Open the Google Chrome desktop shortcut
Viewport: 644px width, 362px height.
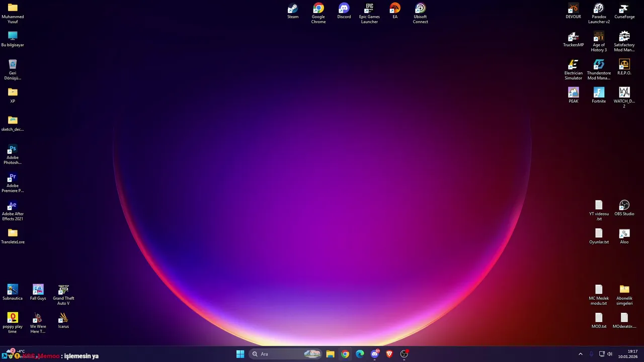[318, 14]
